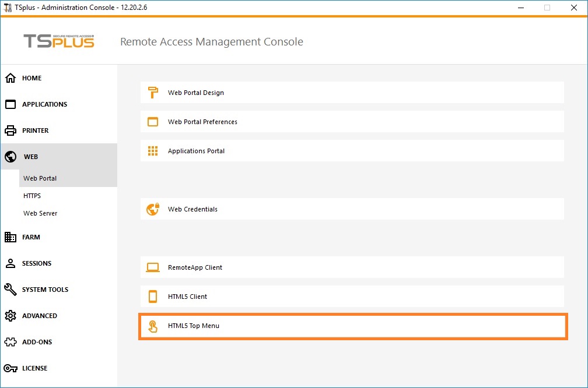
Task: Click the Farm building icon
Action: pyautogui.click(x=10, y=237)
